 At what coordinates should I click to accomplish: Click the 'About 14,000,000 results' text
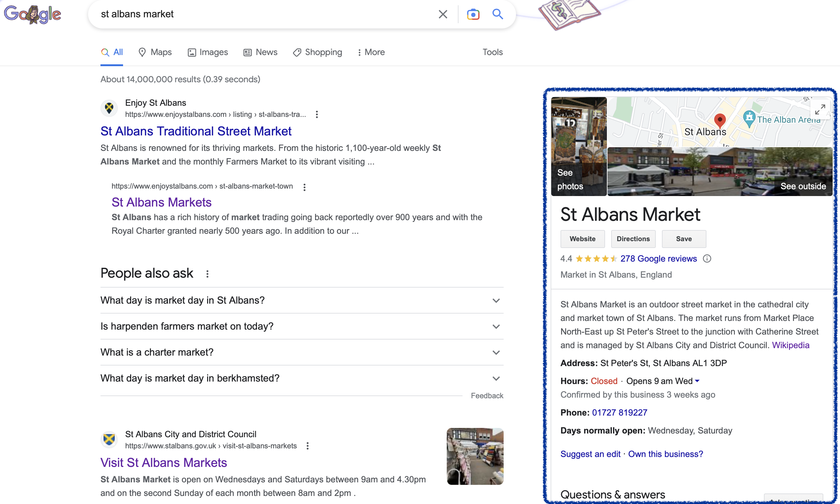180,79
